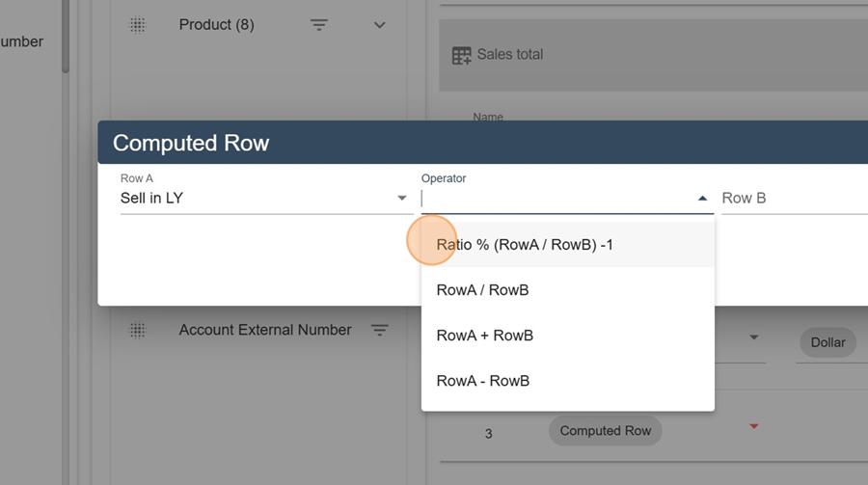Screen dimensions: 868x485
Task: Click the Dollar chip
Action: coord(827,342)
